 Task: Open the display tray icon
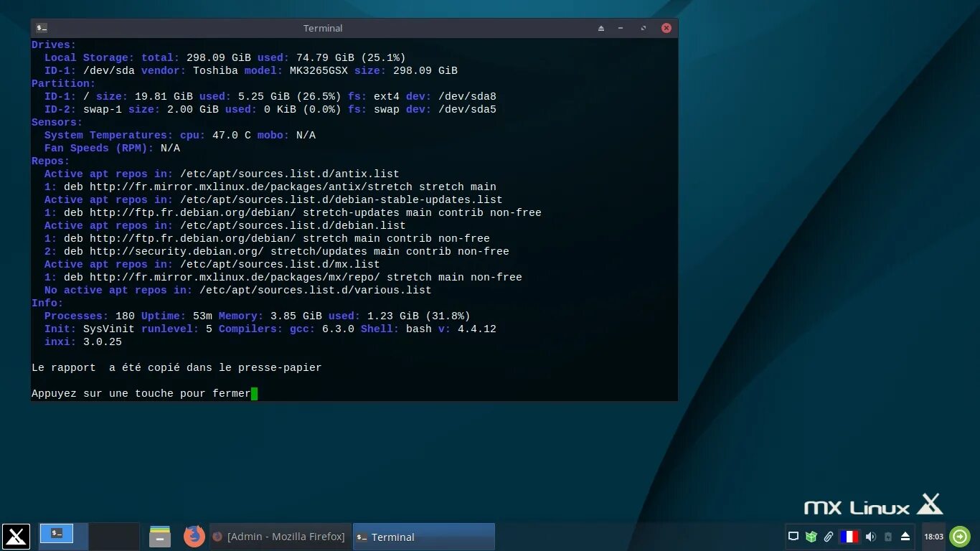coord(793,537)
